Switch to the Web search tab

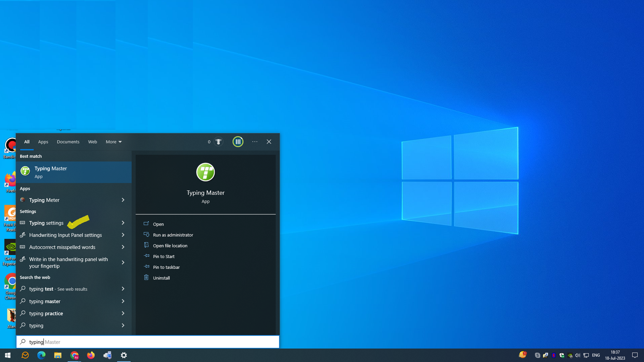point(93,142)
